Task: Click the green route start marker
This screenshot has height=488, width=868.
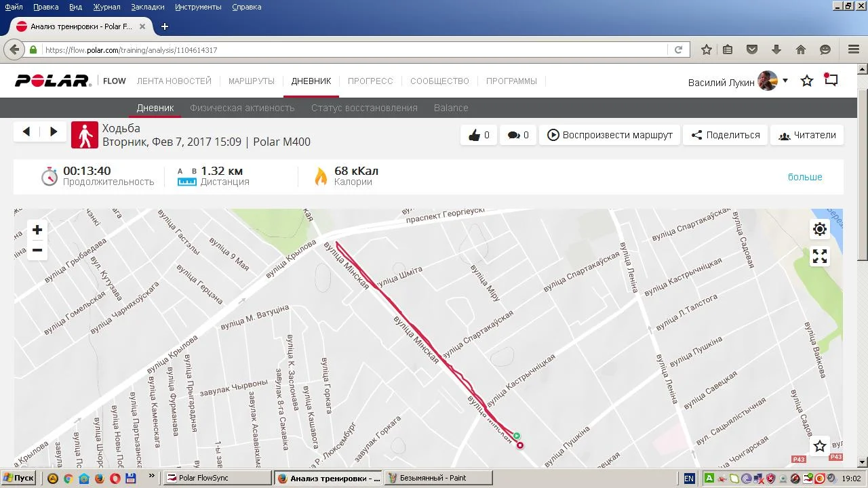Action: [517, 436]
